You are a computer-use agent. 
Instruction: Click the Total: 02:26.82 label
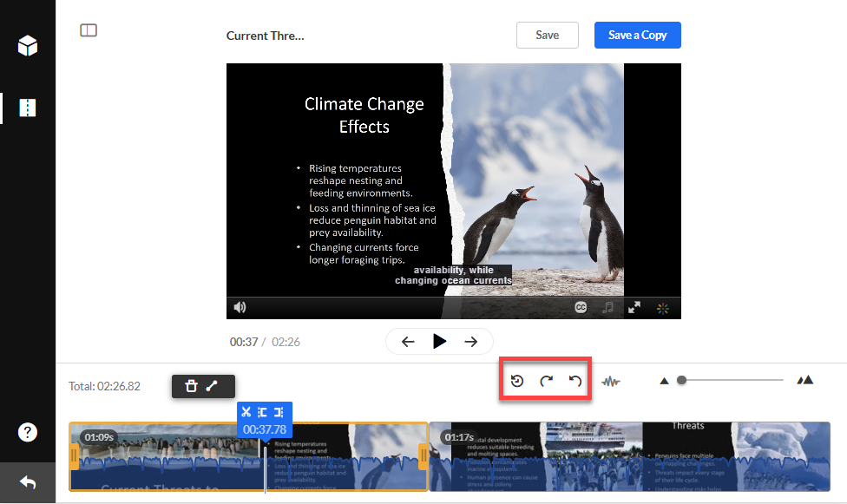104,386
